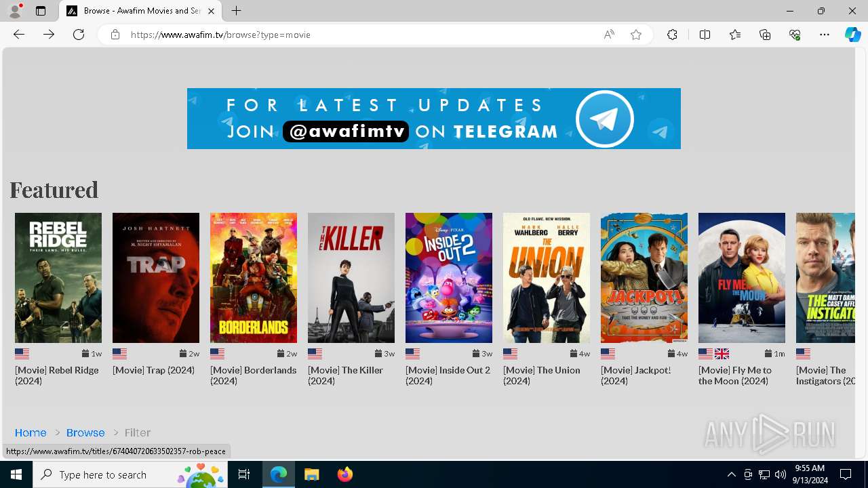Add this page to favorites star
The width and height of the screenshot is (868, 488).
(x=636, y=35)
